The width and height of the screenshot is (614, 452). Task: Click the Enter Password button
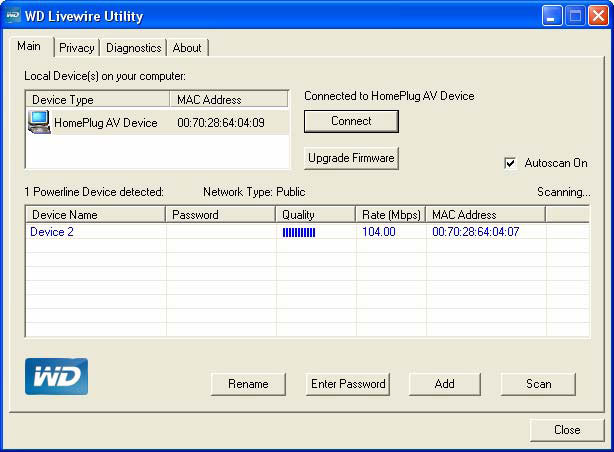pyautogui.click(x=348, y=384)
